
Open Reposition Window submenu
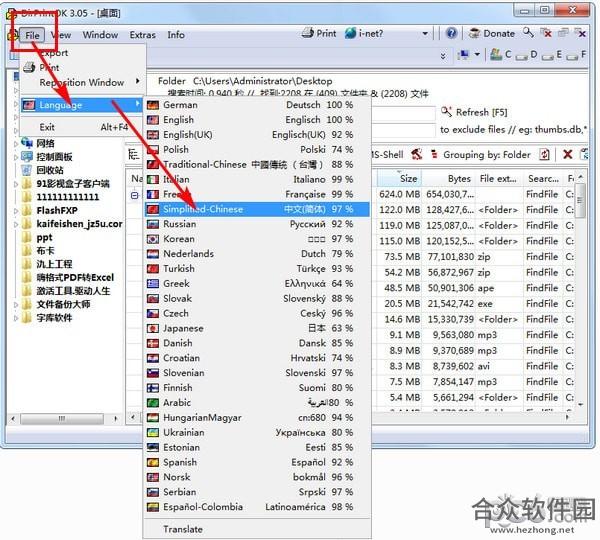point(83,82)
